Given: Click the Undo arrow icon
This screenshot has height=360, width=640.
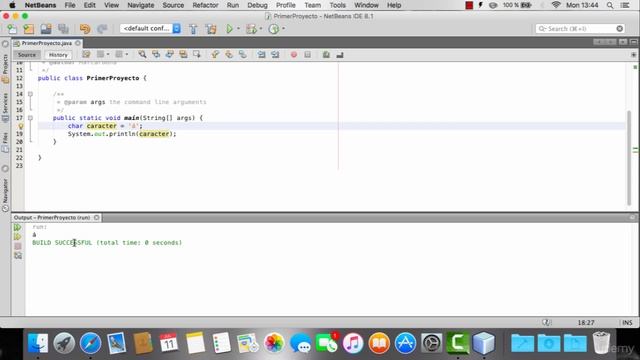Looking at the screenshot, I should click(x=85, y=29).
